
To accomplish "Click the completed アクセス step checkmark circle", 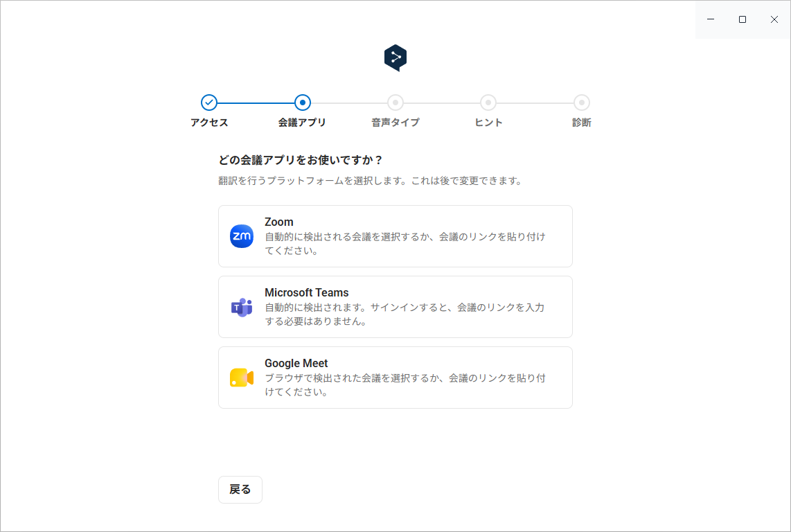I will [209, 103].
